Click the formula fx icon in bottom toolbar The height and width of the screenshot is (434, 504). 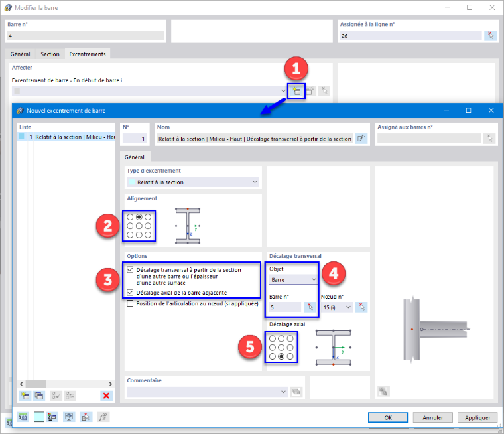pos(103,417)
